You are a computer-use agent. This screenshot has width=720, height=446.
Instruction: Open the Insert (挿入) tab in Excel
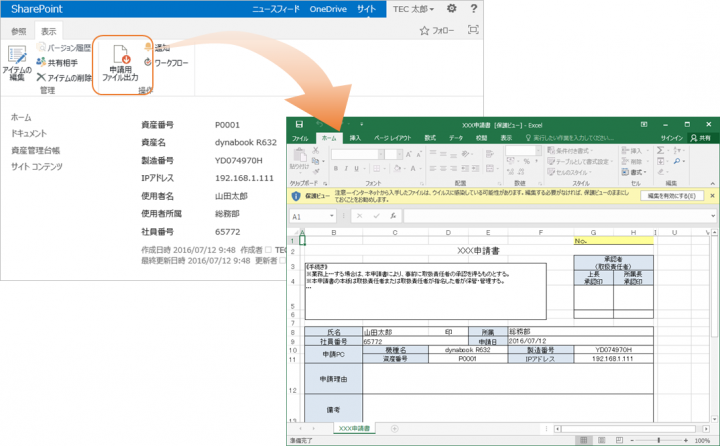[x=355, y=138]
